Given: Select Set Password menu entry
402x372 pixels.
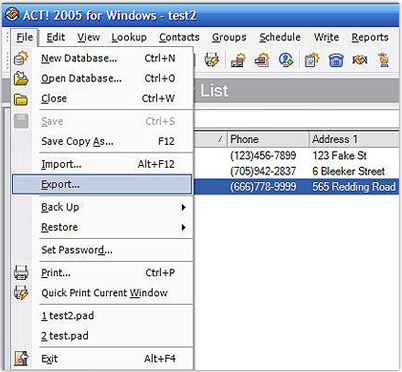Looking at the screenshot, I should [102, 250].
